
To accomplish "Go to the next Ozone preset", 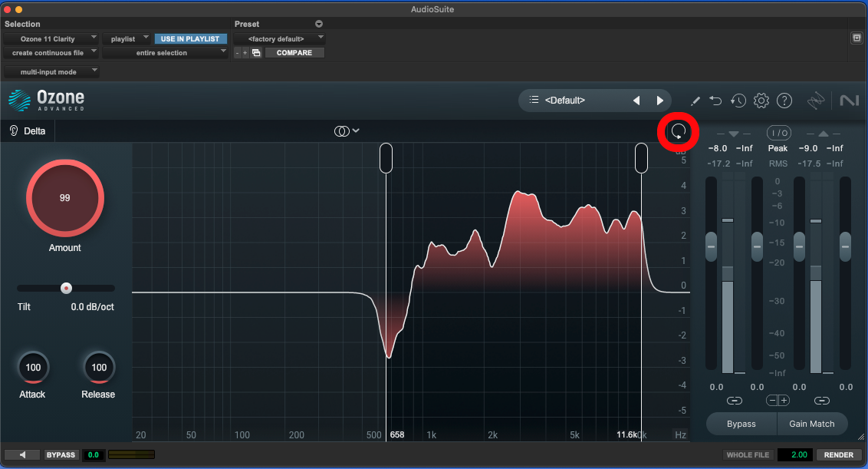I will 660,101.
